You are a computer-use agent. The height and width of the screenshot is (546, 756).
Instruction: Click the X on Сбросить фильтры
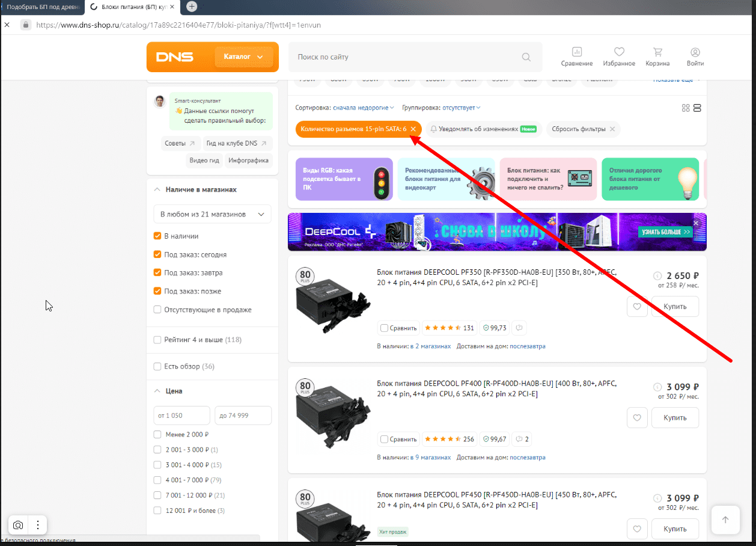point(612,129)
